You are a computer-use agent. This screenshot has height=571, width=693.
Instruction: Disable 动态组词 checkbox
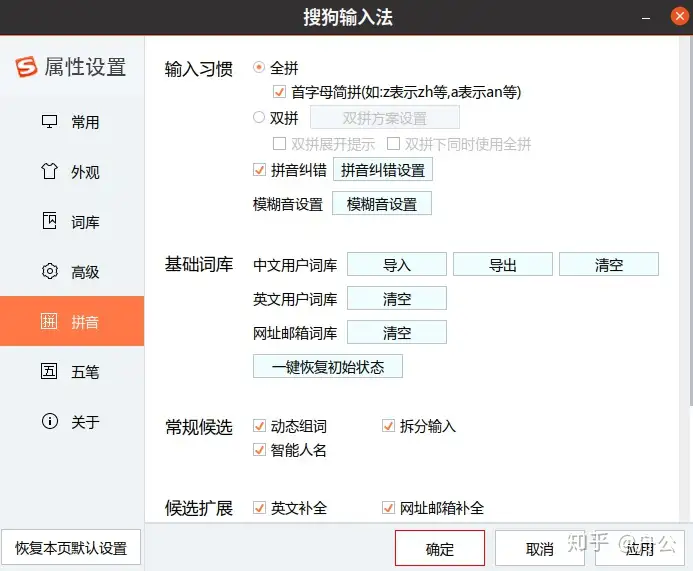259,426
